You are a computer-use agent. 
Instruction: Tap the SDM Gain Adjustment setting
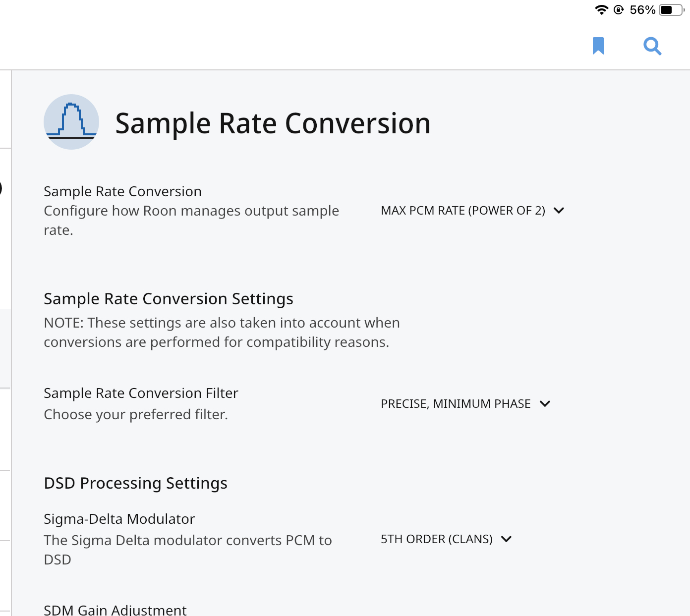click(x=115, y=610)
